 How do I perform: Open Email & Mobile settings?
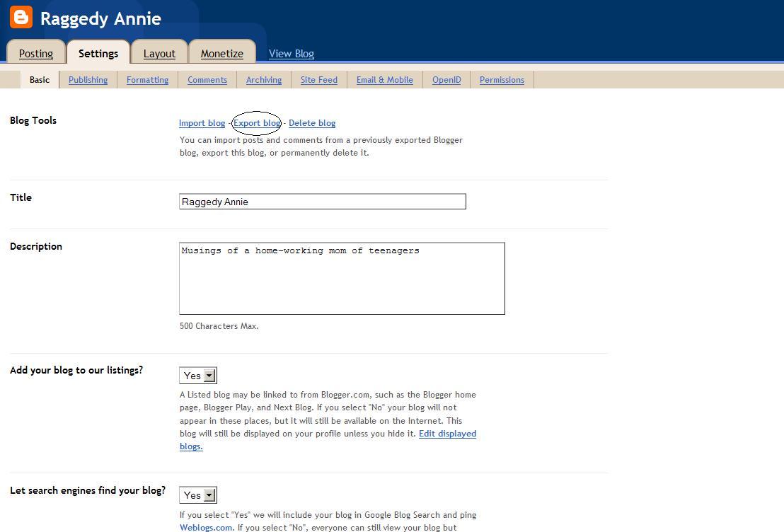pos(385,80)
